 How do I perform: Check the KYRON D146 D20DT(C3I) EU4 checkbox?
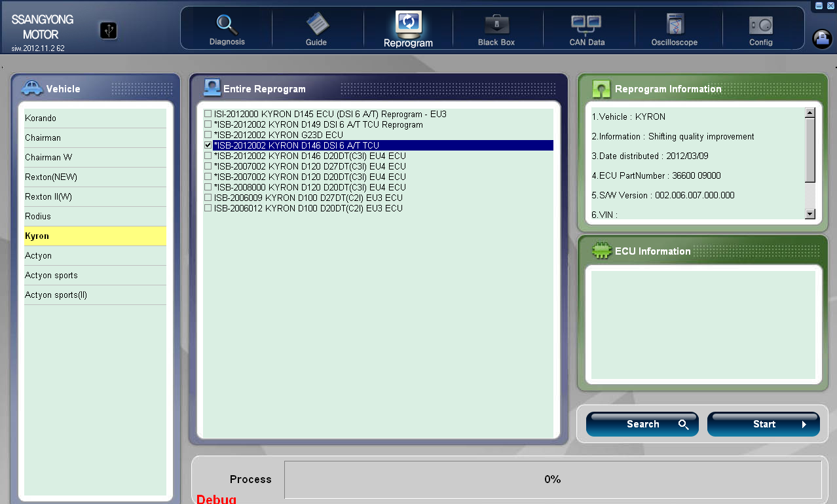pyautogui.click(x=208, y=156)
